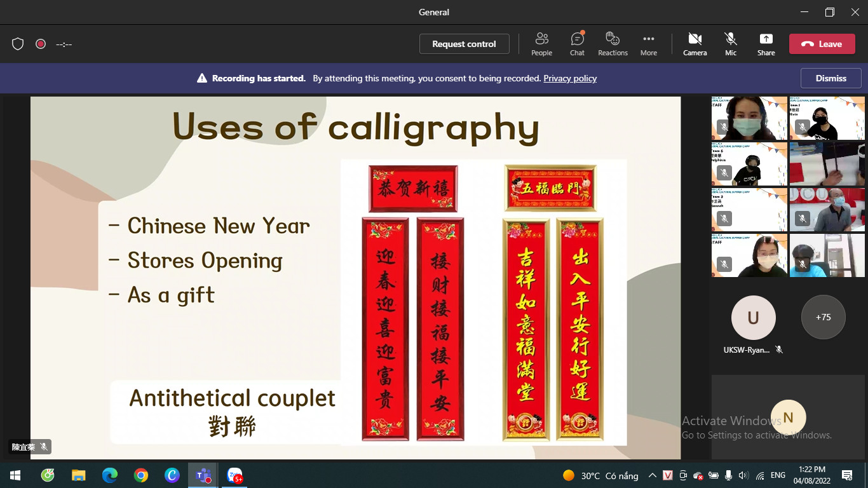Share your screen via Share
The height and width of the screenshot is (488, 868).
766,44
